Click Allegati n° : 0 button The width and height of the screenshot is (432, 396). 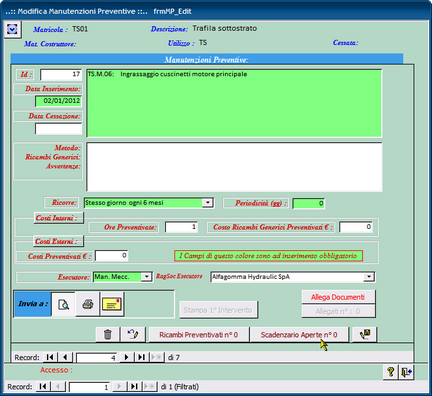(x=338, y=311)
